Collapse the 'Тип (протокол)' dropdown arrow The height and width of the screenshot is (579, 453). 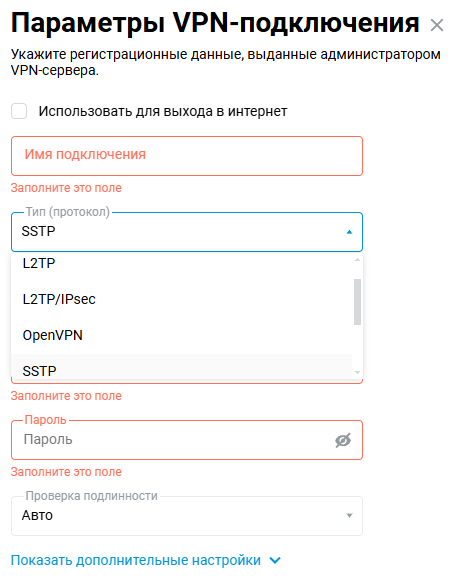coord(349,232)
